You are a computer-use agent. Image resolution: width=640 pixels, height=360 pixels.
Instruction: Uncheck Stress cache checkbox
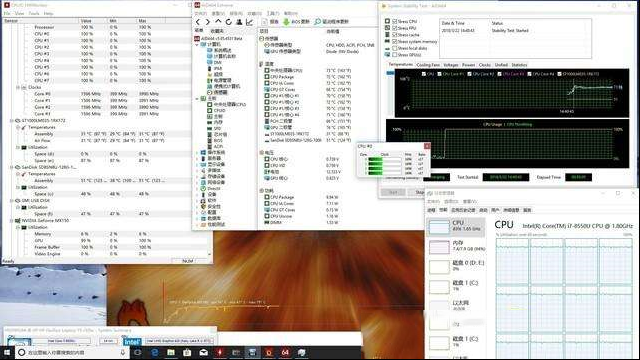point(395,35)
